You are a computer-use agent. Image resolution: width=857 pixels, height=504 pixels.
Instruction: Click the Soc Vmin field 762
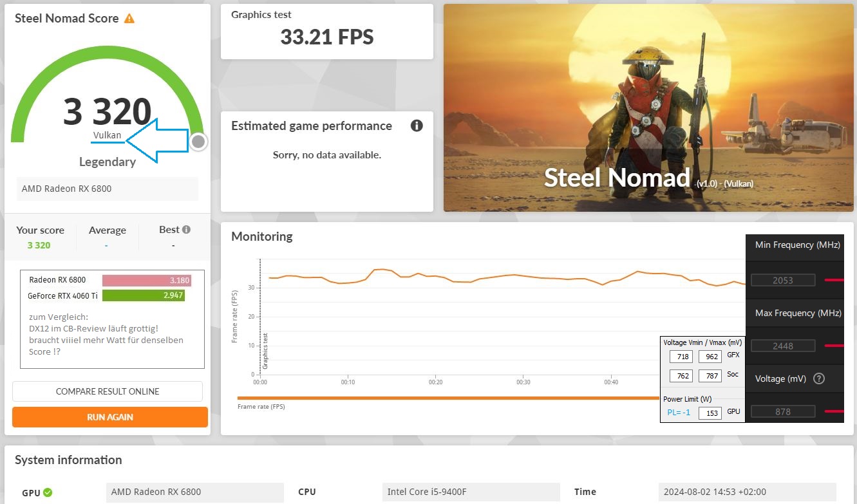[x=681, y=376]
